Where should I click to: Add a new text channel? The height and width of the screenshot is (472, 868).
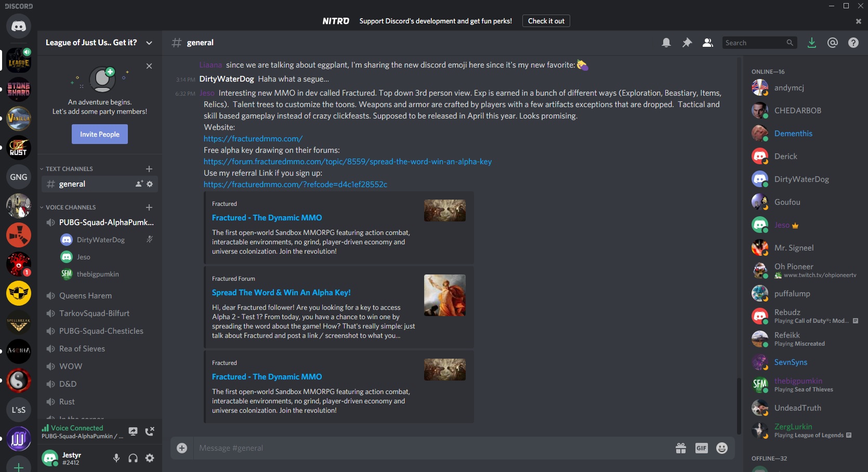[149, 169]
